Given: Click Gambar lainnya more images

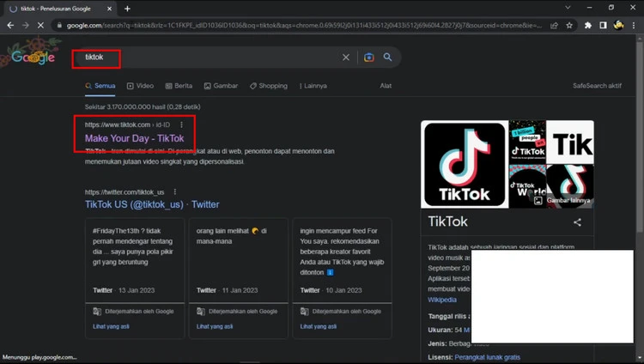Looking at the screenshot, I should coord(562,201).
